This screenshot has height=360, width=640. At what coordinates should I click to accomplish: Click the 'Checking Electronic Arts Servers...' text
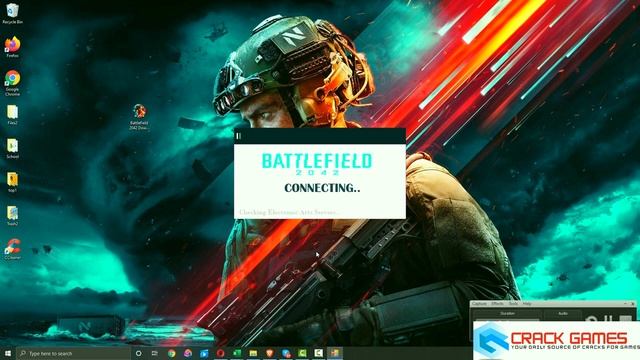tap(289, 212)
